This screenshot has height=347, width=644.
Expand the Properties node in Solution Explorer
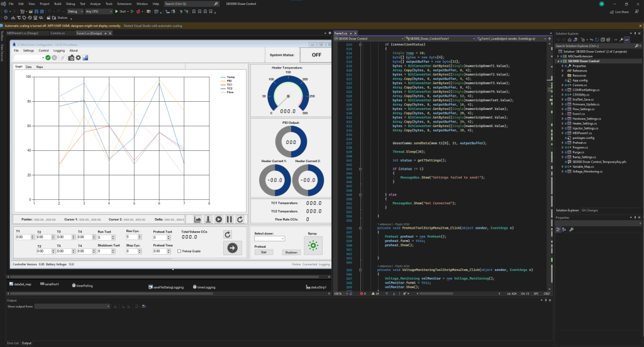pos(563,65)
